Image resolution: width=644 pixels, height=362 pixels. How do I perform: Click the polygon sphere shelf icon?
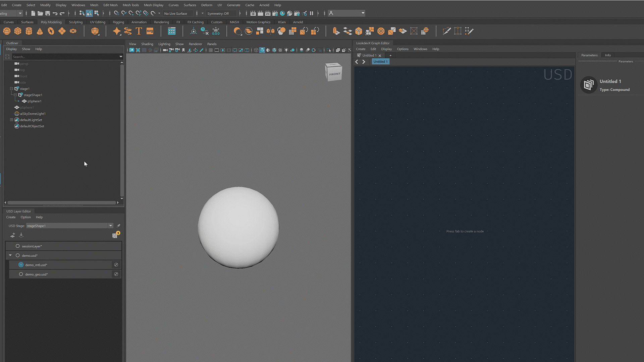tap(7, 31)
